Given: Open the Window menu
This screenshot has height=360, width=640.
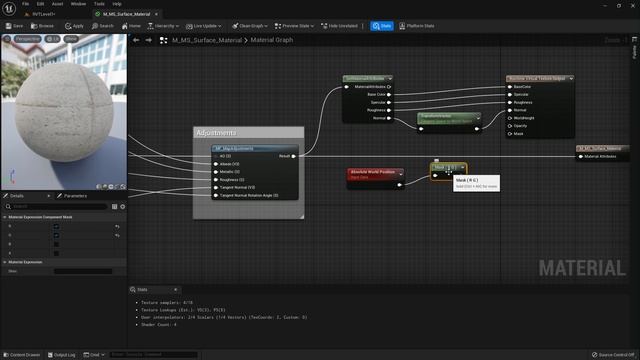Looking at the screenshot, I should 78,4.
